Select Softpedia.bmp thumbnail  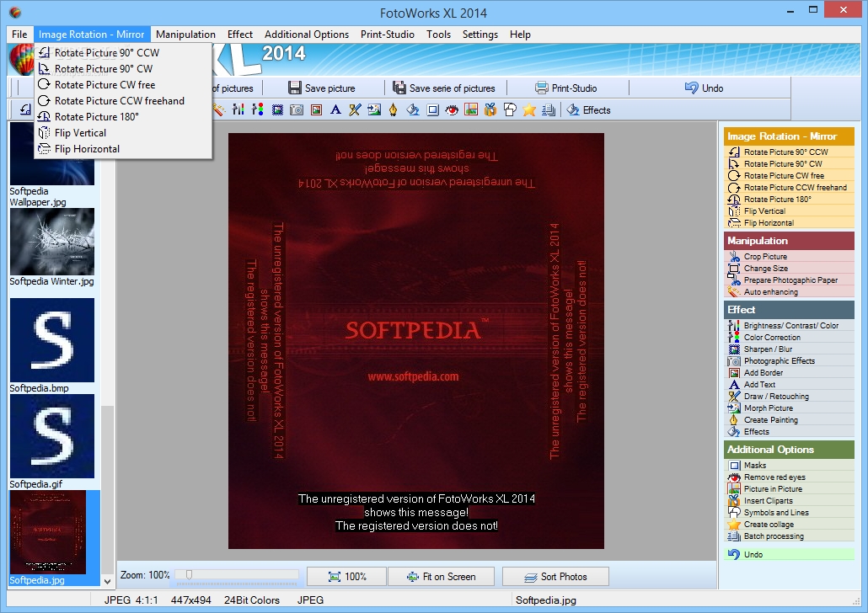(52, 340)
